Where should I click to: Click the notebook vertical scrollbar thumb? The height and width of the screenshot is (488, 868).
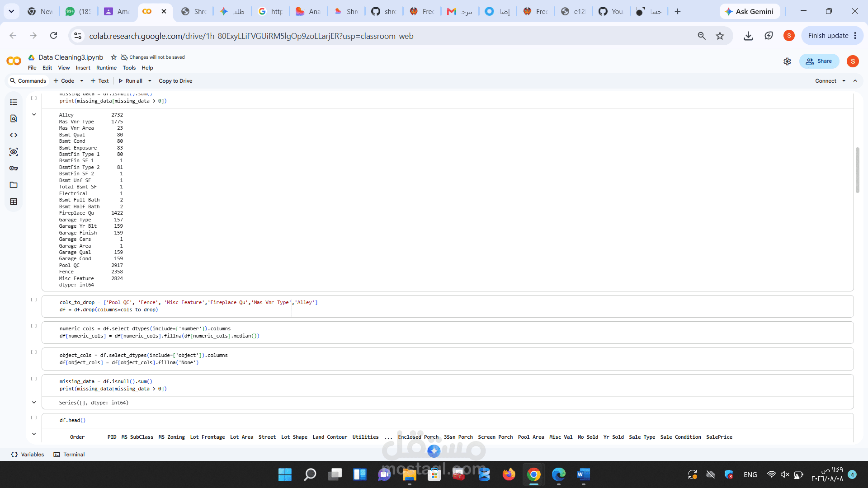[x=857, y=170]
